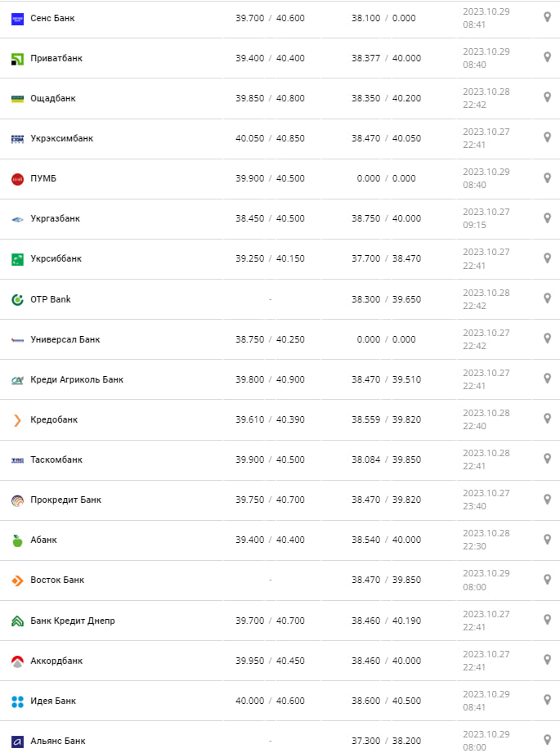560x753 pixels.
Task: Open the Укрэксимбанк bank link
Action: [x=61, y=138]
